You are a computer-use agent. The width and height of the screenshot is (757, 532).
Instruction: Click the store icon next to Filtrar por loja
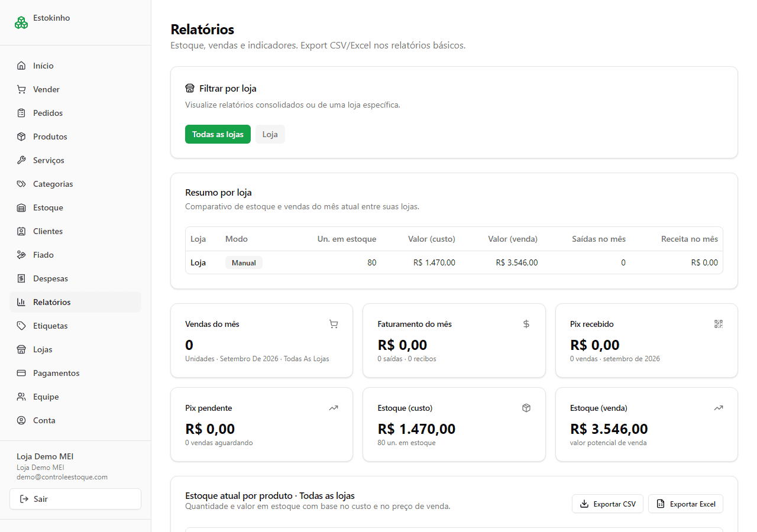(x=190, y=89)
